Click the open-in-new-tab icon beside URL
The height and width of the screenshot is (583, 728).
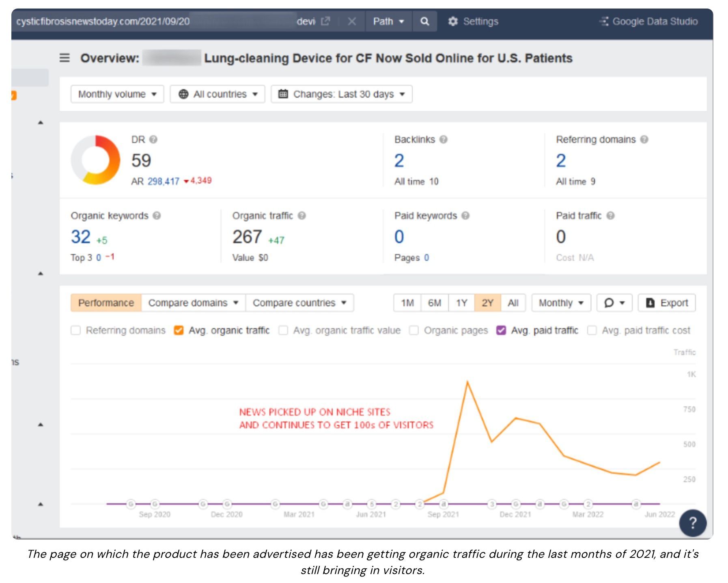(325, 22)
